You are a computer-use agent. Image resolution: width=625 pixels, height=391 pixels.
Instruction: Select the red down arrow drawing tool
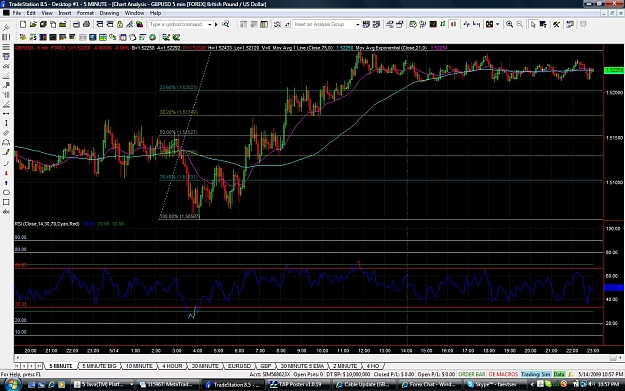pyautogui.click(x=6, y=173)
